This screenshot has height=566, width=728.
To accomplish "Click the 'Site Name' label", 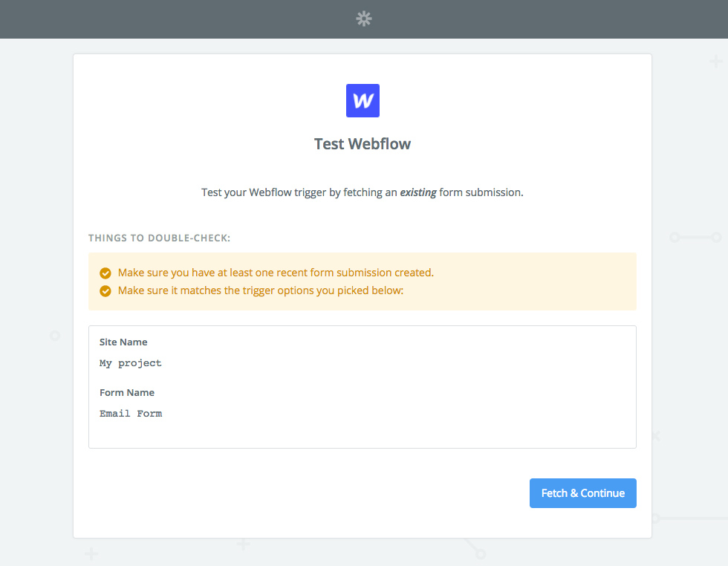I will [123, 342].
